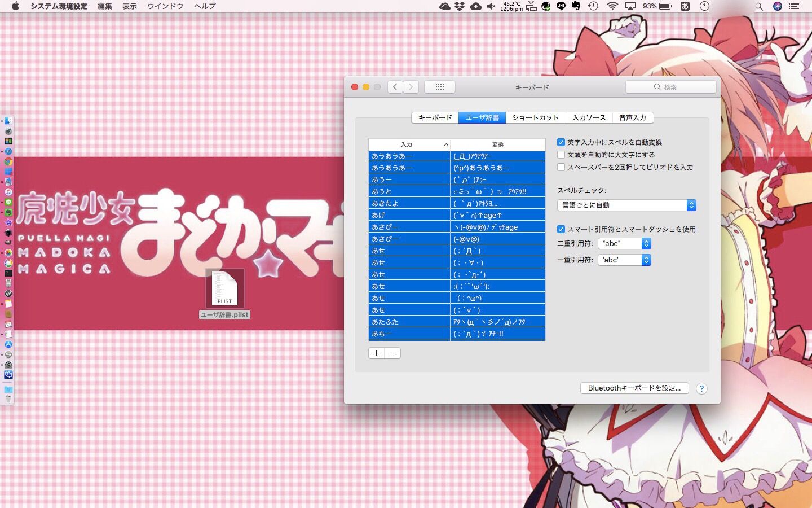Open 二重引用符 "abc" dropdown
The height and width of the screenshot is (508, 812).
(624, 243)
